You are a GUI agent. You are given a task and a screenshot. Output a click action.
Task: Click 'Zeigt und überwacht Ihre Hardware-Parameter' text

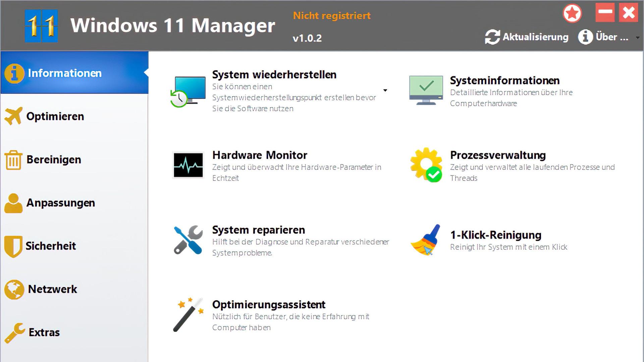click(297, 173)
